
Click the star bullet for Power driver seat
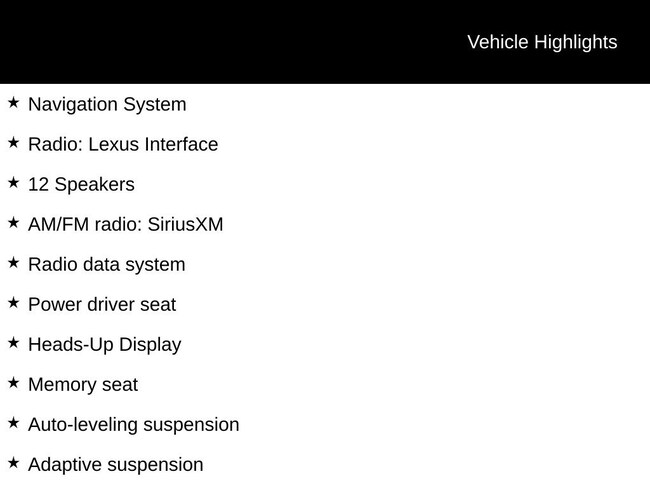point(13,302)
